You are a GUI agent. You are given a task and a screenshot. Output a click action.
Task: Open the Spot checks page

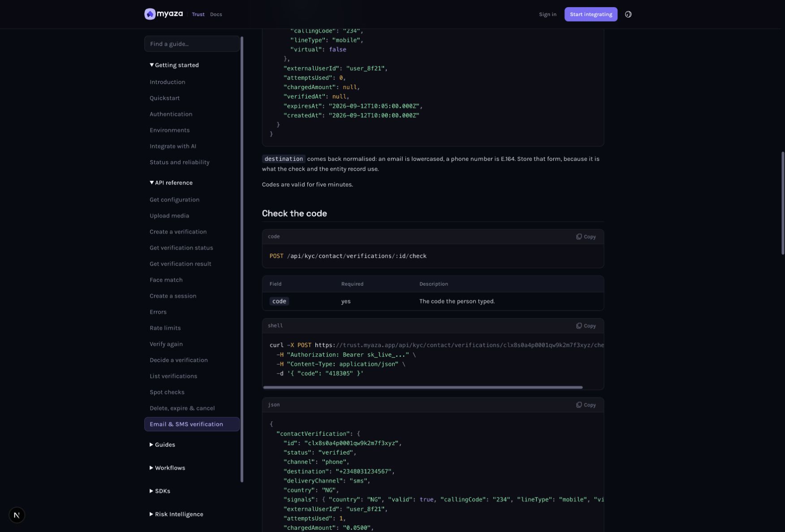(x=167, y=393)
